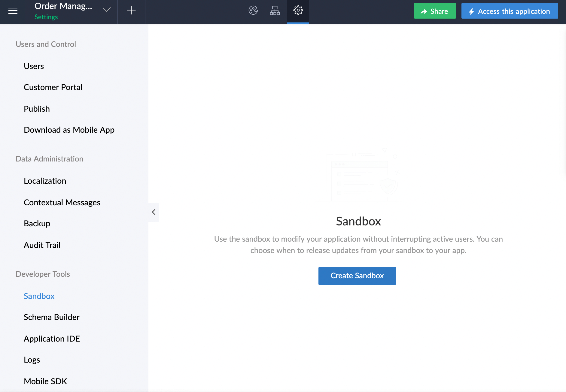Image resolution: width=566 pixels, height=392 pixels.
Task: Open Application IDE
Action: click(52, 339)
